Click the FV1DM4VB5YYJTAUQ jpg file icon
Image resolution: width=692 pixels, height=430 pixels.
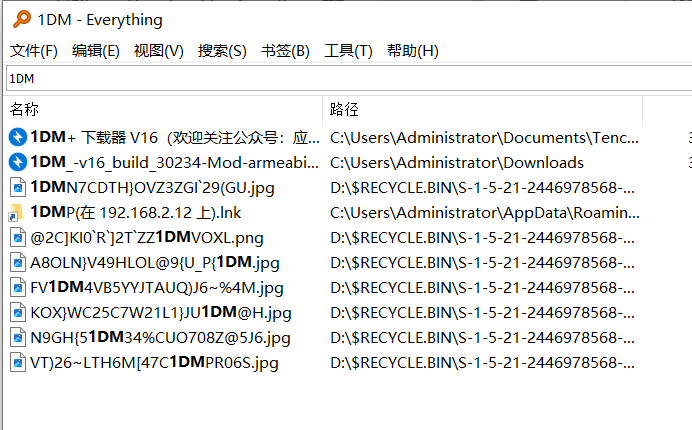[x=18, y=287]
